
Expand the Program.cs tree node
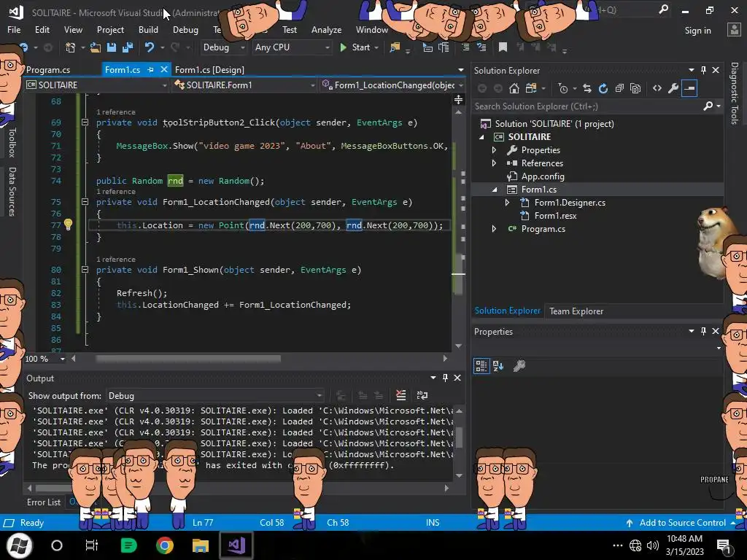tap(494, 229)
